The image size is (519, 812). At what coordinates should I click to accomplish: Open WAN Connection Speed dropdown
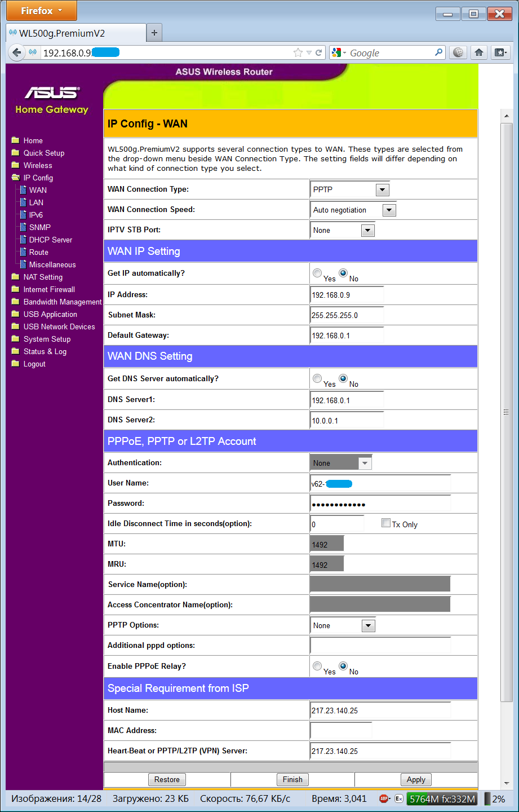coord(354,210)
